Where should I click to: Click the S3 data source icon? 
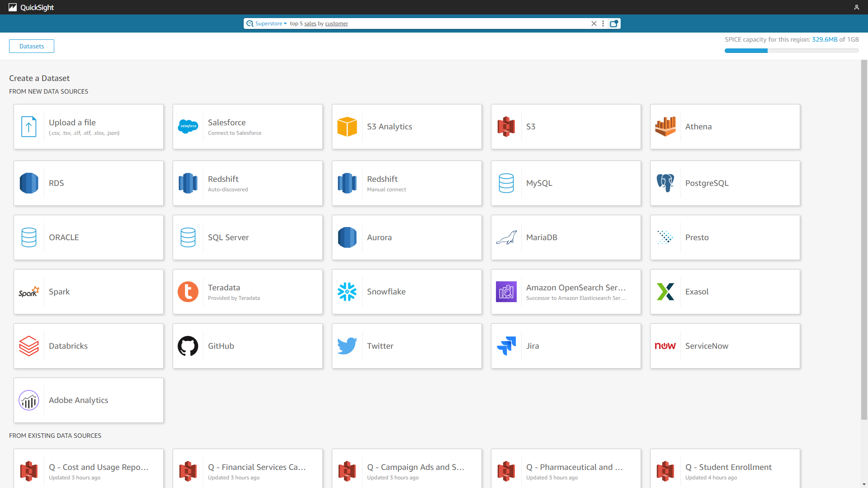tap(506, 127)
